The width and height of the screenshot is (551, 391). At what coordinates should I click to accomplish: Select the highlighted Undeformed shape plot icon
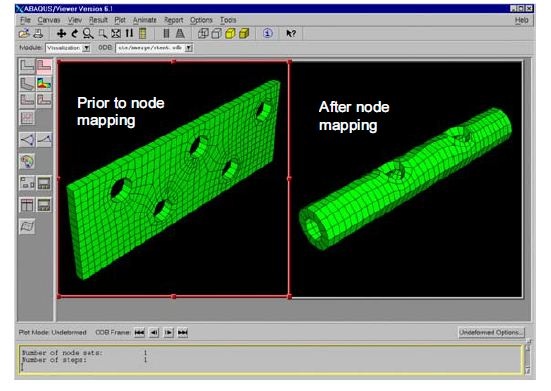[x=44, y=66]
